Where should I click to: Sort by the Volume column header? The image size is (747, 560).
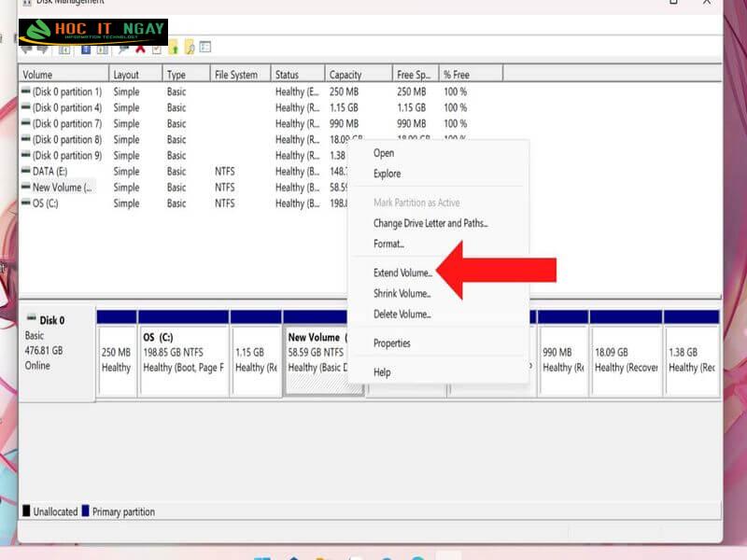click(x=63, y=75)
